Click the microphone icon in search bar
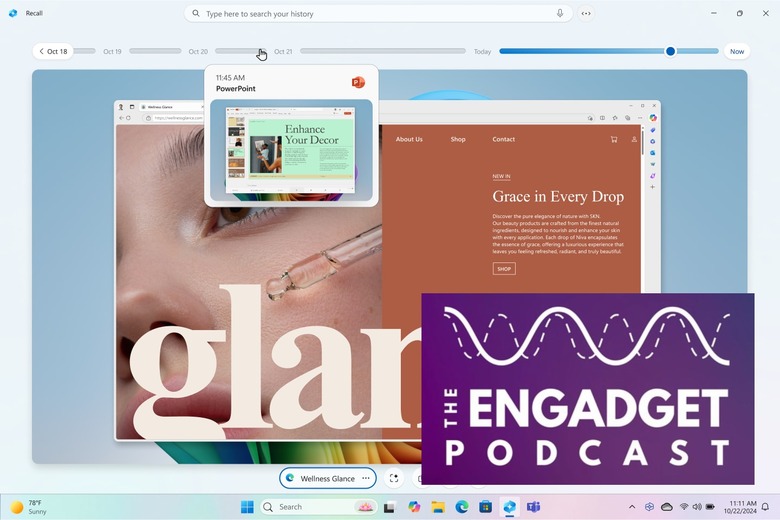Image resolution: width=780 pixels, height=520 pixels. coord(560,14)
